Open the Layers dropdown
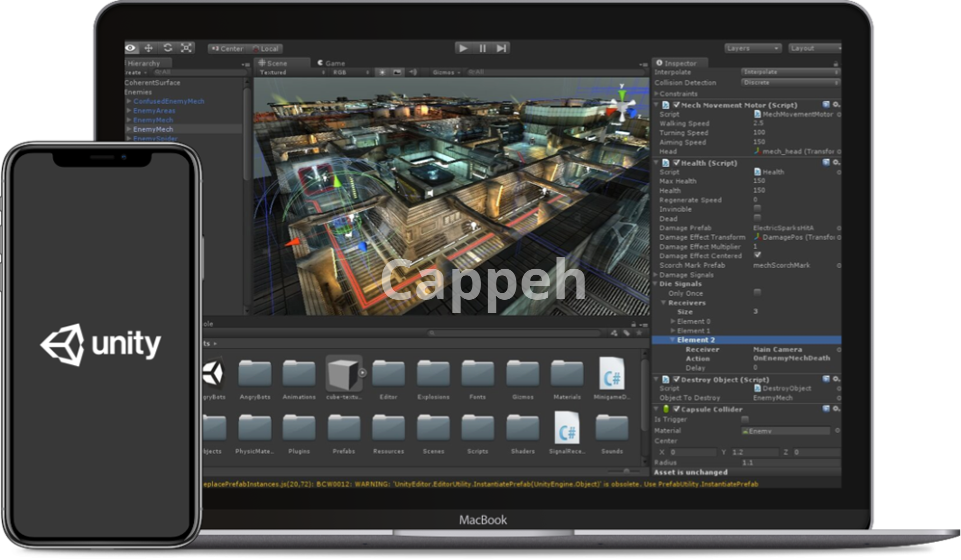The width and height of the screenshot is (961, 560). pyautogui.click(x=752, y=48)
